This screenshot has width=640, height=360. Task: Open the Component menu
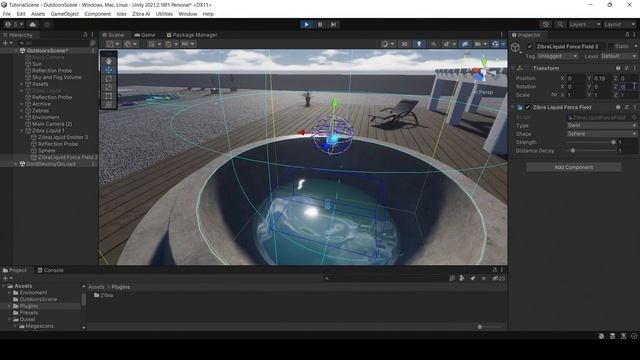coord(97,14)
